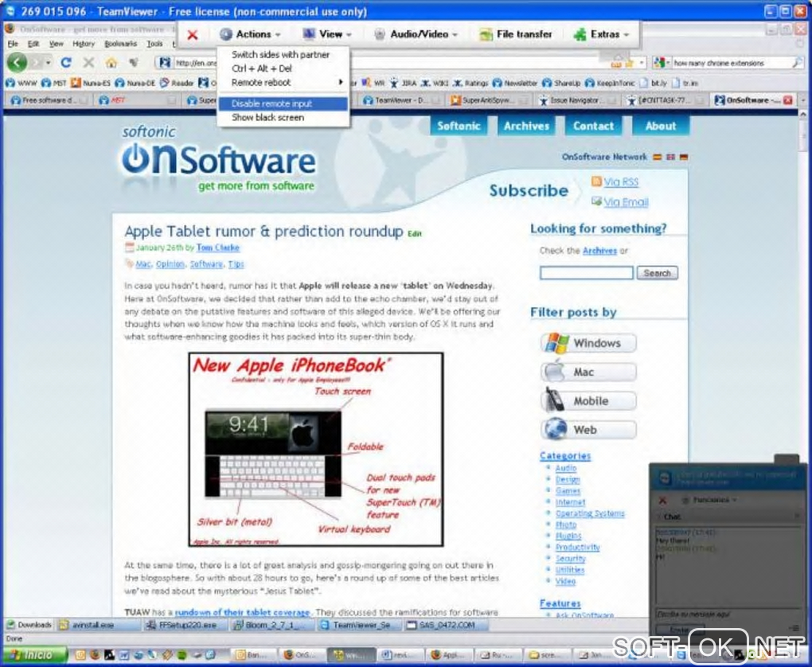Click the Search button
This screenshot has width=812, height=667.
pyautogui.click(x=657, y=273)
